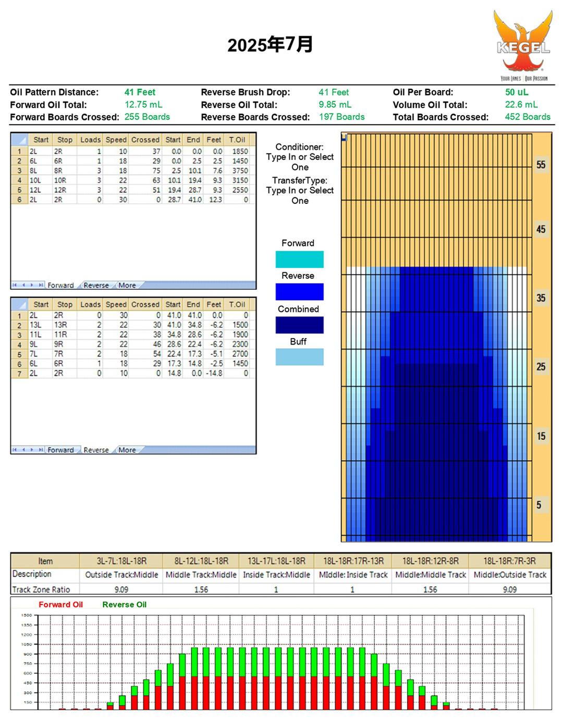Click the next-sheet arrow in the lower table
The width and height of the screenshot is (563, 728).
pos(32,450)
